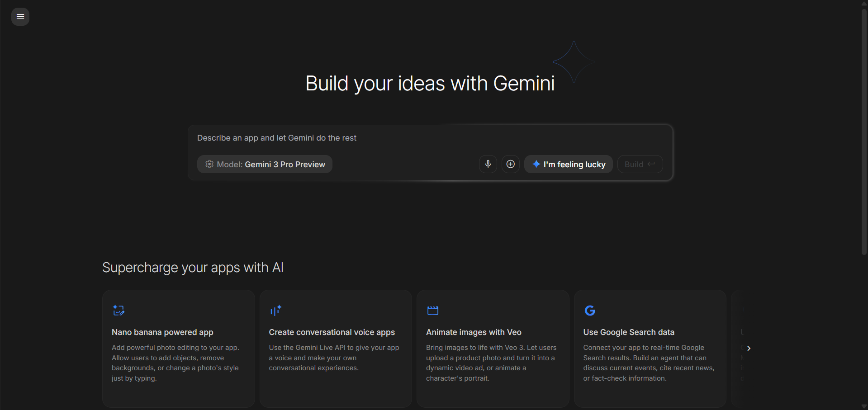Viewport: 868px width, 410px height.
Task: Open the Nano banana powered app card
Action: click(178, 348)
